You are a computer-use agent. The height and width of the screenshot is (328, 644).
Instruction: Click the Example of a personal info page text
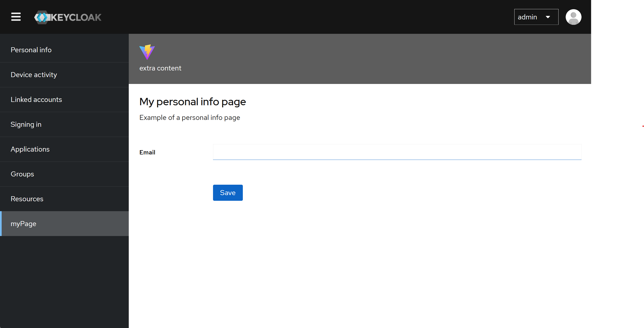pyautogui.click(x=190, y=117)
